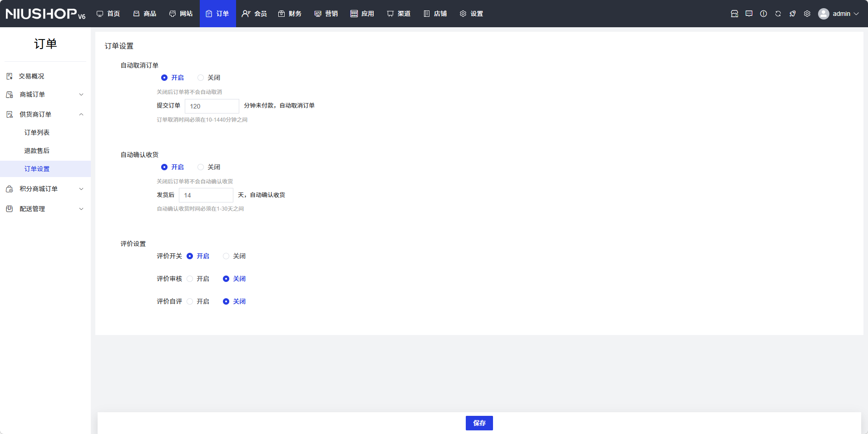Click the refresh arrows icon in header

pos(778,14)
